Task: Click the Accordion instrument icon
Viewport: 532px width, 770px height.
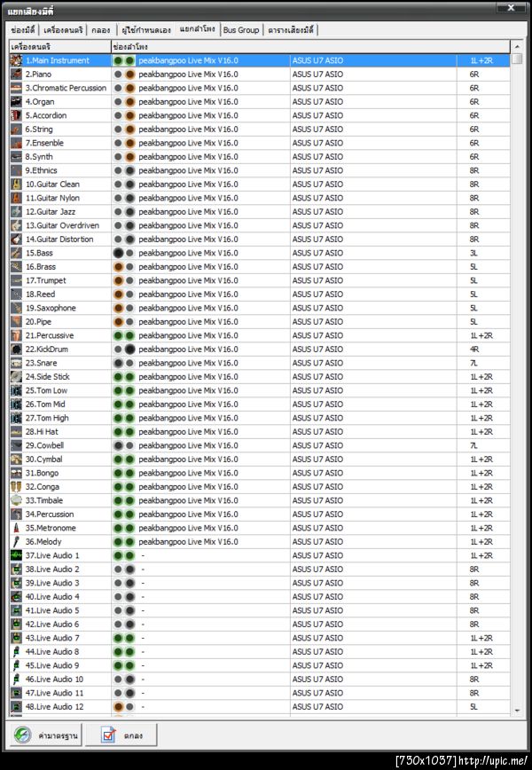Action: click(16, 115)
